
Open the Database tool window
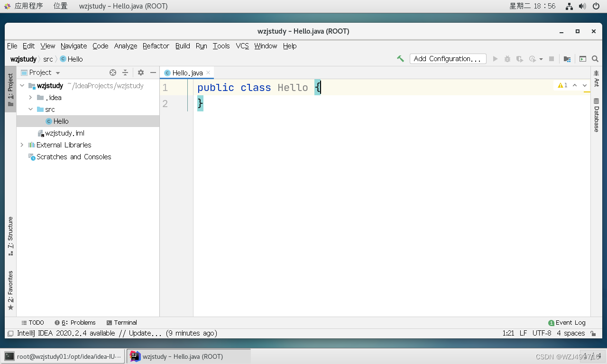click(597, 115)
